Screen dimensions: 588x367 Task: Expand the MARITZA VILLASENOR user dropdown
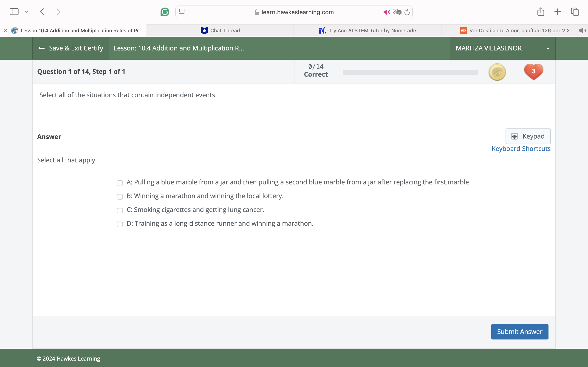(x=548, y=49)
